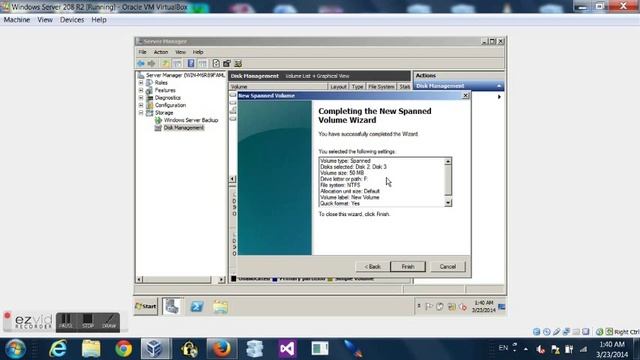Show hidden host tray icons arrow

525,349
